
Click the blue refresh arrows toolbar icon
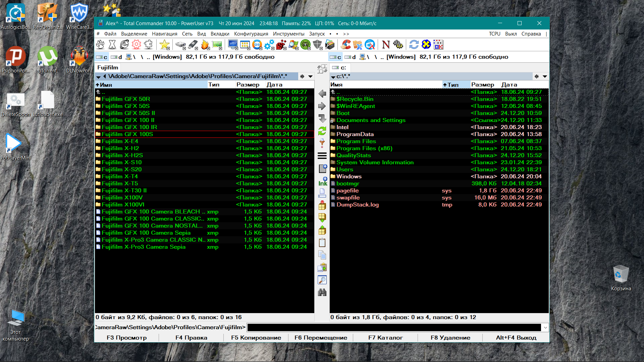pyautogui.click(x=414, y=45)
